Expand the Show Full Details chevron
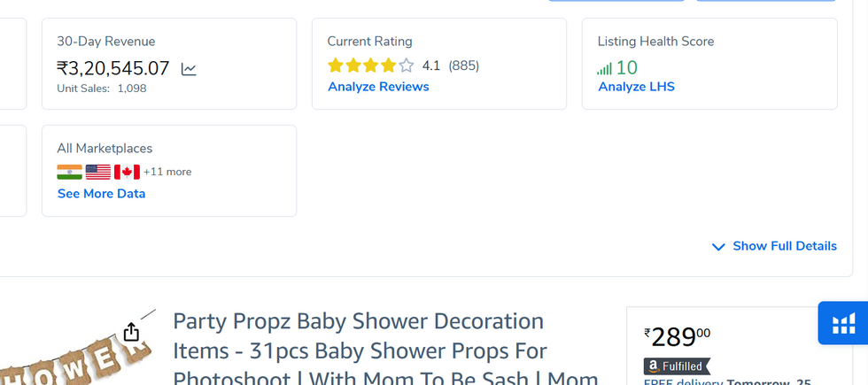This screenshot has height=385, width=868. click(718, 247)
